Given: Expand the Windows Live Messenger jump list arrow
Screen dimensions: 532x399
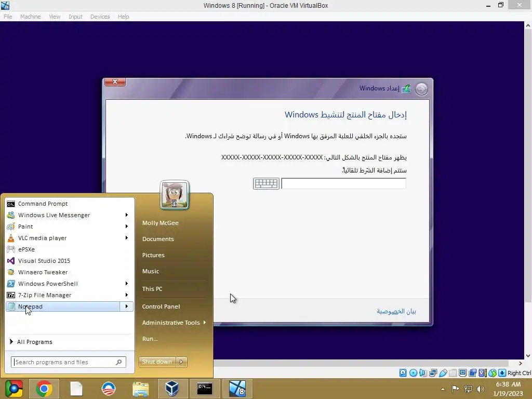Looking at the screenshot, I should [x=127, y=215].
